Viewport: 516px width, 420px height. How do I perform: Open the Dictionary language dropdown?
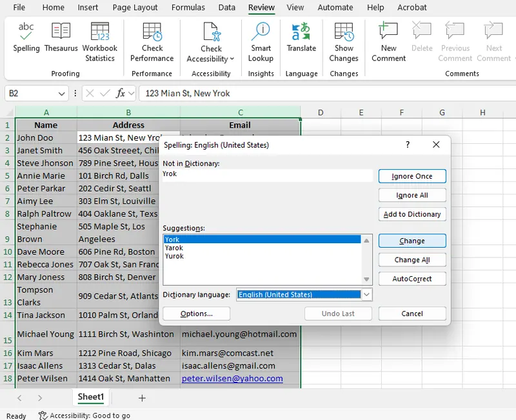click(x=366, y=295)
